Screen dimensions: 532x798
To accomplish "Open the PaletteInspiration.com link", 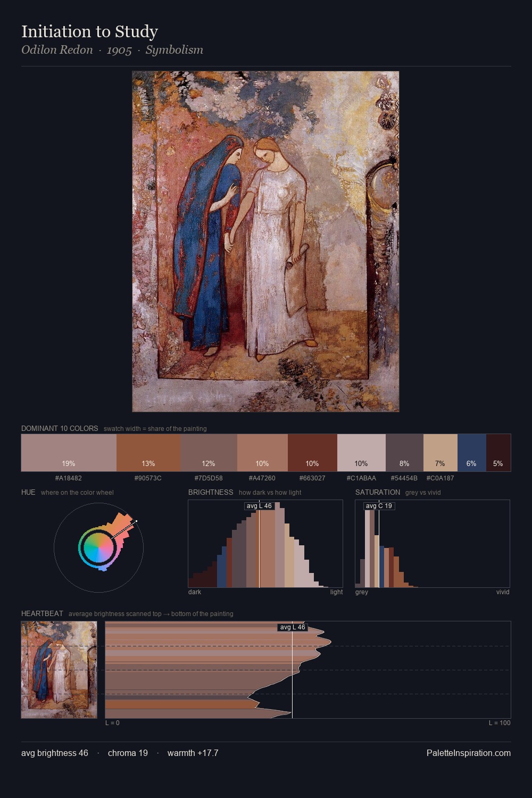I will (469, 753).
